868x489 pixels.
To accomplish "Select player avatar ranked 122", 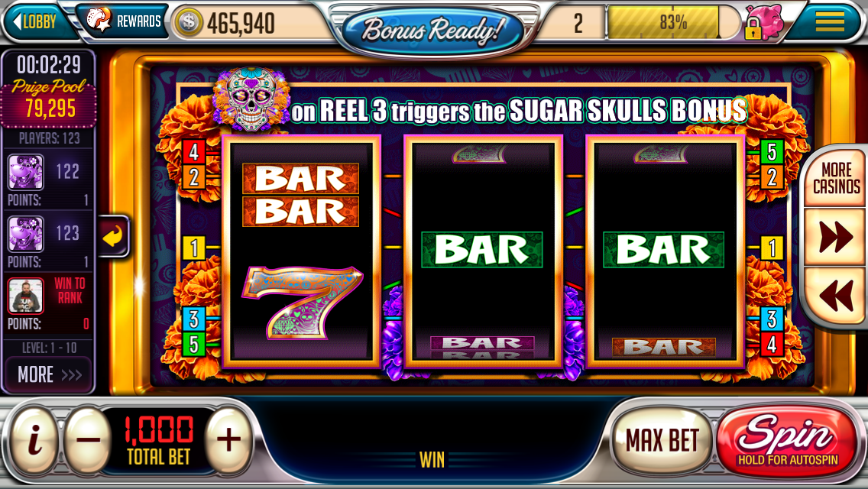I will tap(25, 172).
